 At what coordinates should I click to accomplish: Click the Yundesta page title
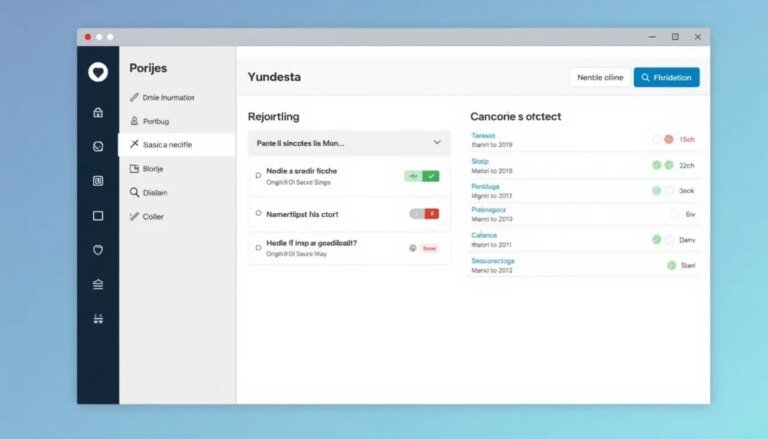click(x=274, y=77)
